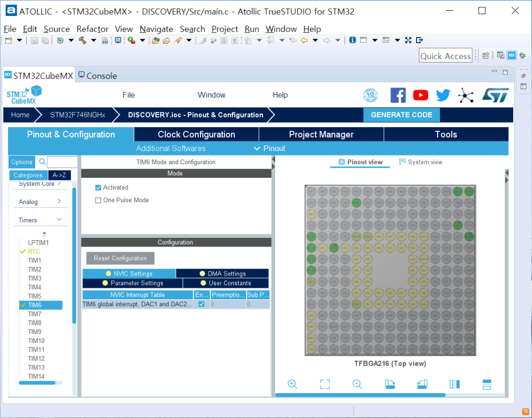Image resolution: width=532 pixels, height=418 pixels.
Task: Click the category search input field
Action: click(62, 162)
